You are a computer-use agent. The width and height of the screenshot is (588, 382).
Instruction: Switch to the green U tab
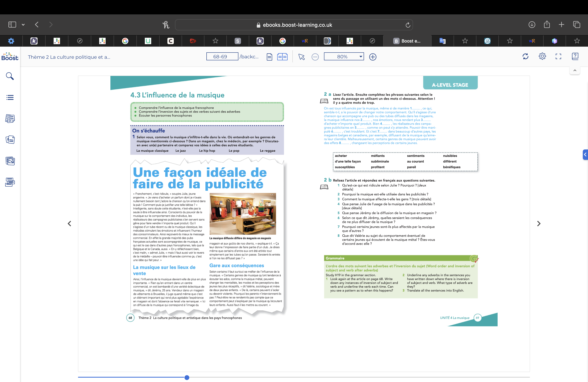pyautogui.click(x=148, y=41)
